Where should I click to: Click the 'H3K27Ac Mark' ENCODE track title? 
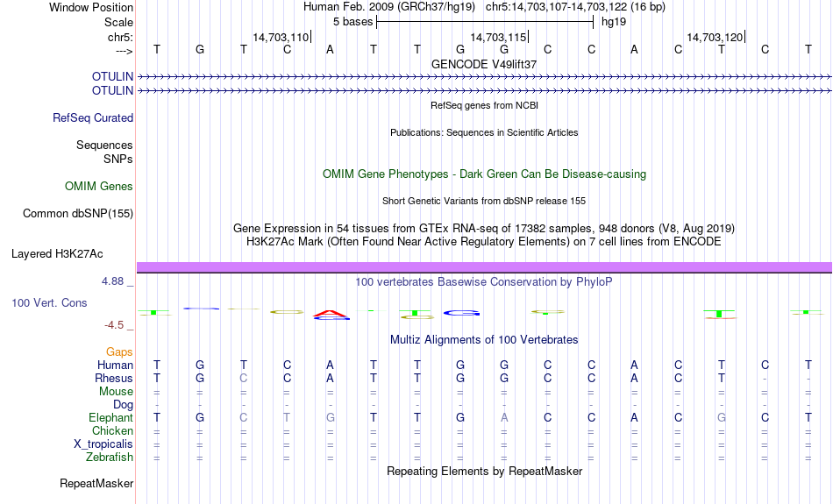point(484,242)
